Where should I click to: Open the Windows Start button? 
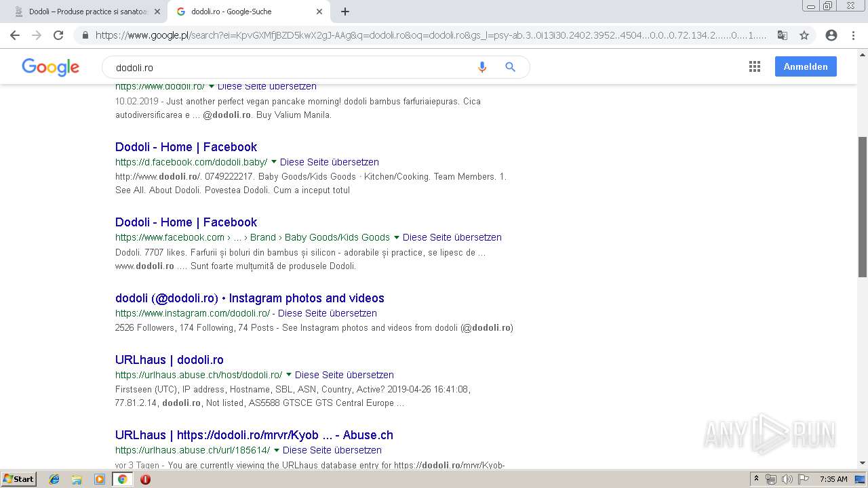click(x=19, y=479)
